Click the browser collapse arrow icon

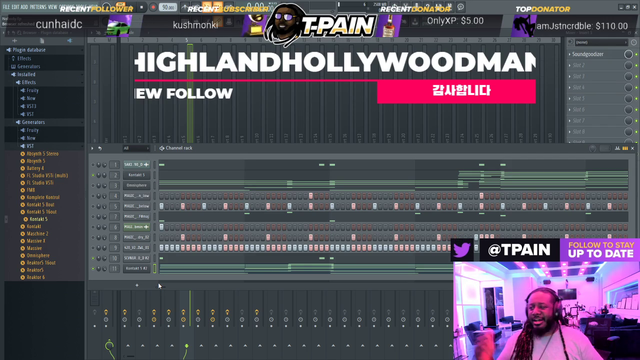coord(69,41)
